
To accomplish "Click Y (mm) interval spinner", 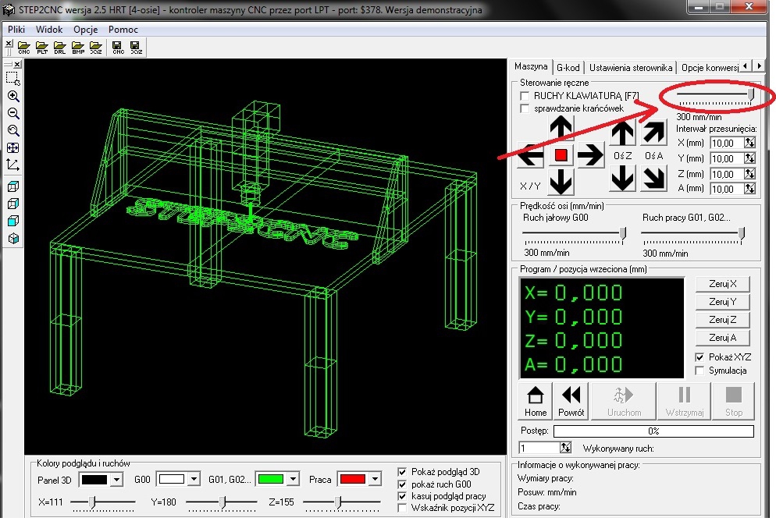I will pyautogui.click(x=749, y=158).
